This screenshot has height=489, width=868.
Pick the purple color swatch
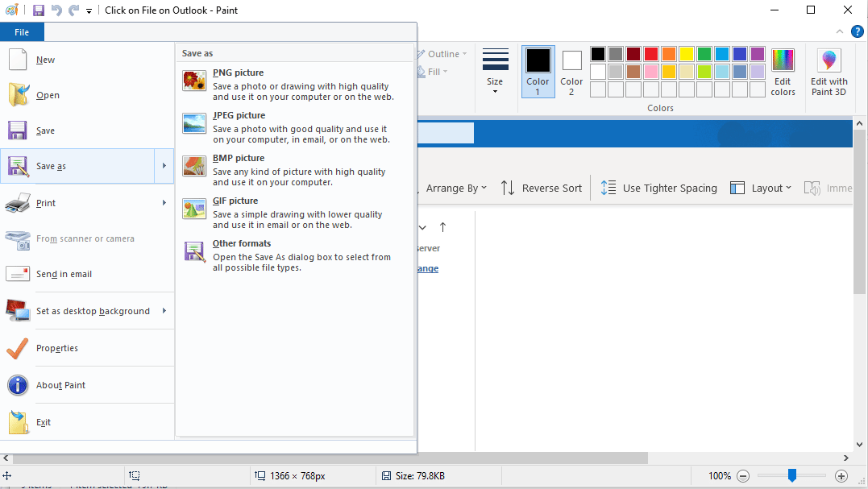coord(758,54)
